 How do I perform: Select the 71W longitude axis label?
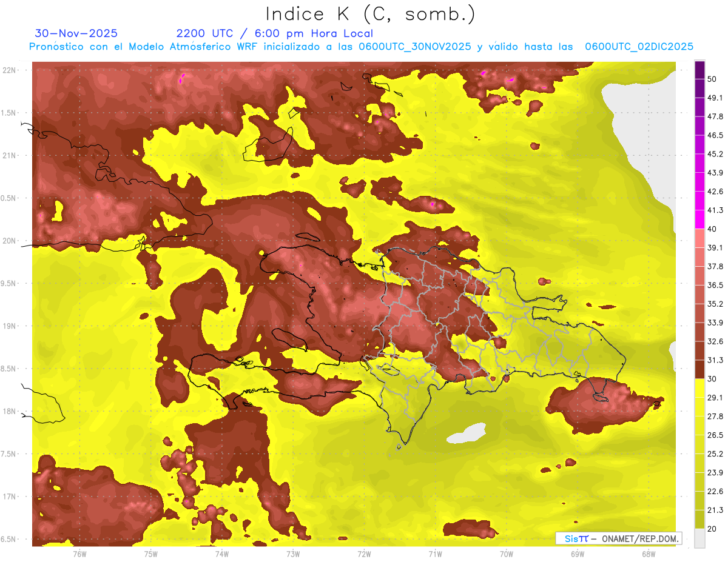tap(435, 554)
